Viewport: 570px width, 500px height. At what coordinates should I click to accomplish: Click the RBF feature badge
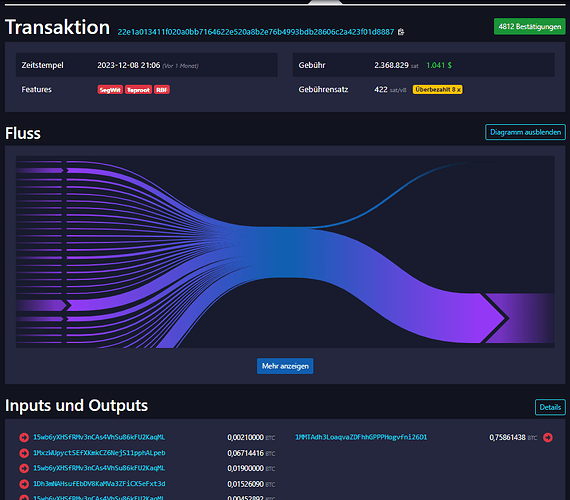[162, 90]
